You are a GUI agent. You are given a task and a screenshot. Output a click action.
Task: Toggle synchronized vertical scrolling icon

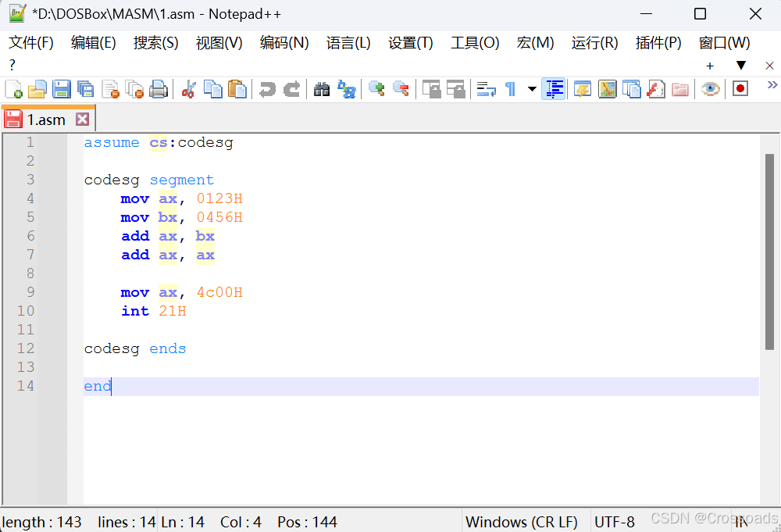431,89
